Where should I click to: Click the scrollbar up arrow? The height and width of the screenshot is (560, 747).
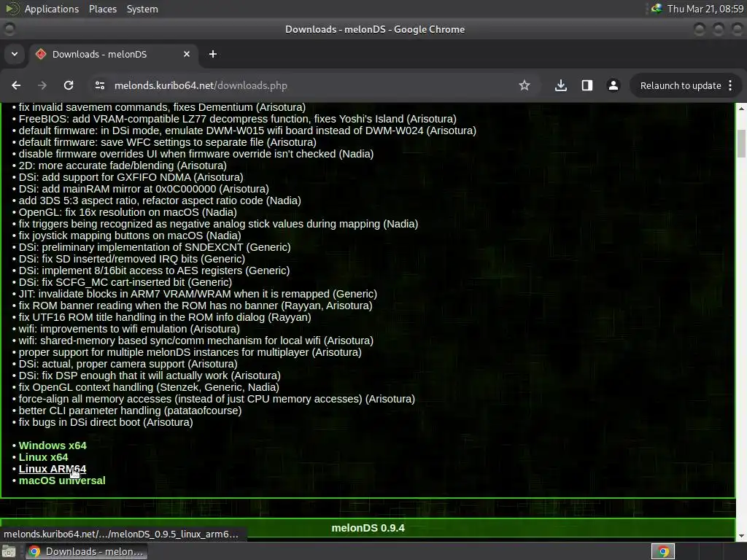click(741, 109)
